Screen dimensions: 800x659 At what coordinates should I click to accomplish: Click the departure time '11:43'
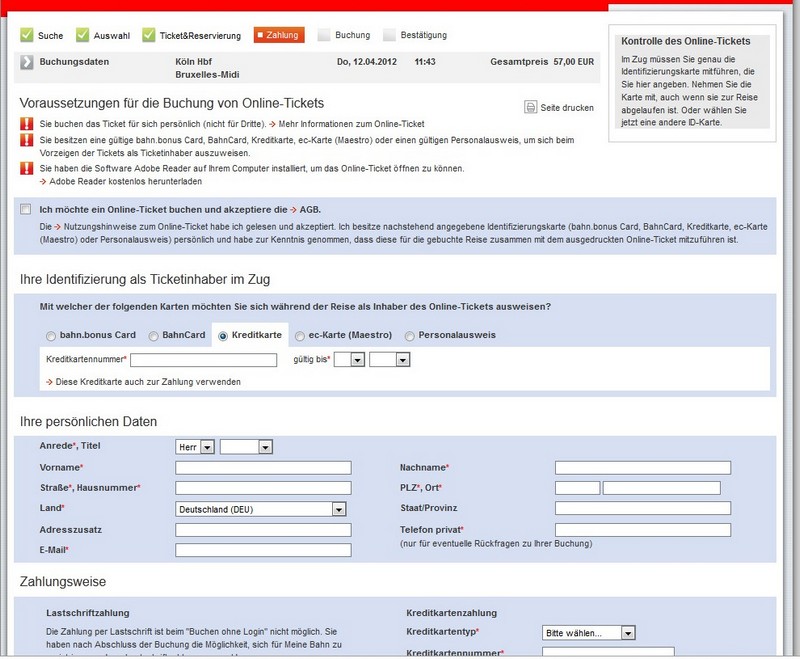coord(425,62)
